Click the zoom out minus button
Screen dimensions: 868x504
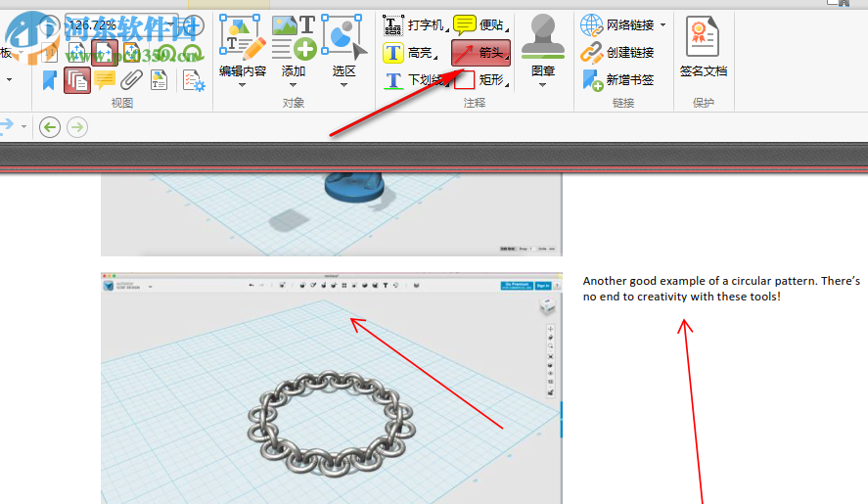(x=50, y=24)
